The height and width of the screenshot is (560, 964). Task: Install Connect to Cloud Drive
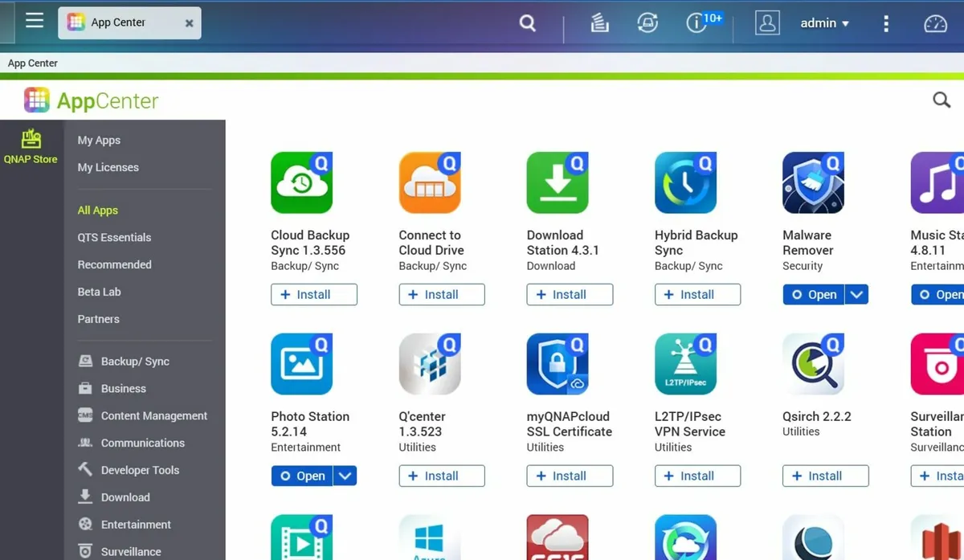(442, 295)
